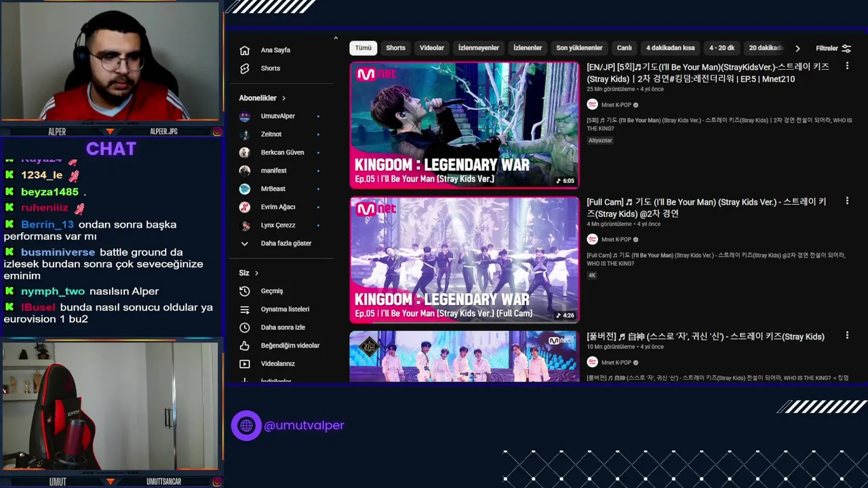
Task: Play Full Cam thumbnail with 4:26 duration
Action: pos(465,260)
